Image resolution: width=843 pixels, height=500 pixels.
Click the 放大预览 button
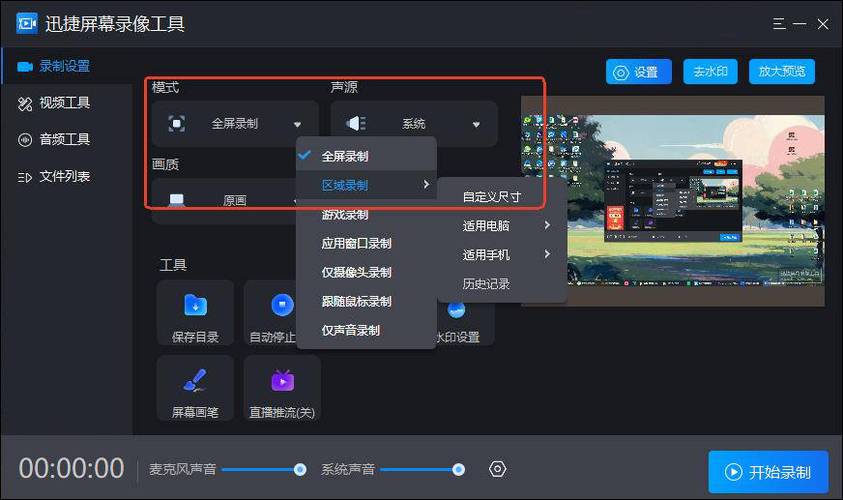click(781, 71)
